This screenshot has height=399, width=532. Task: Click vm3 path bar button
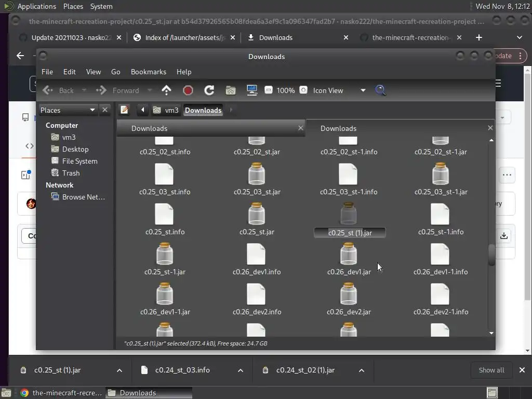166,110
